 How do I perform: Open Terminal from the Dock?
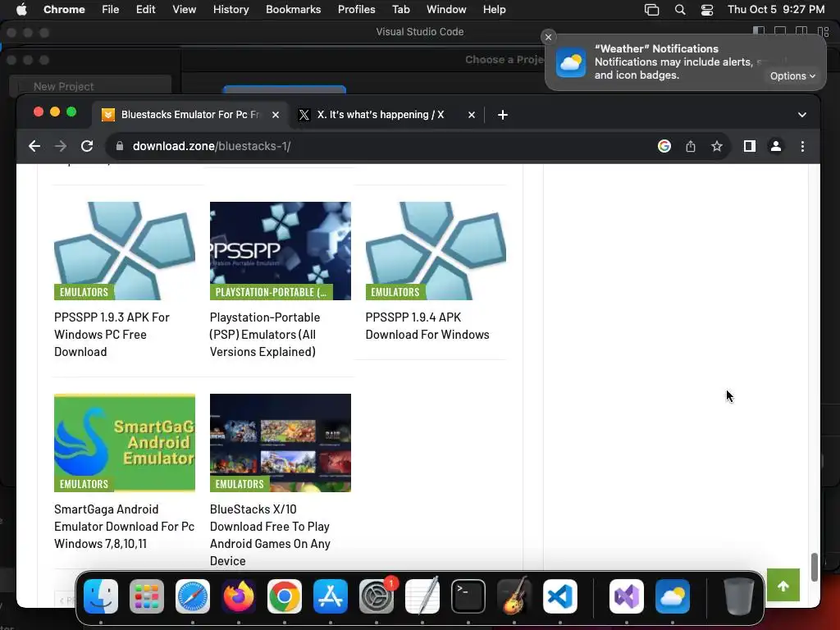pos(468,596)
